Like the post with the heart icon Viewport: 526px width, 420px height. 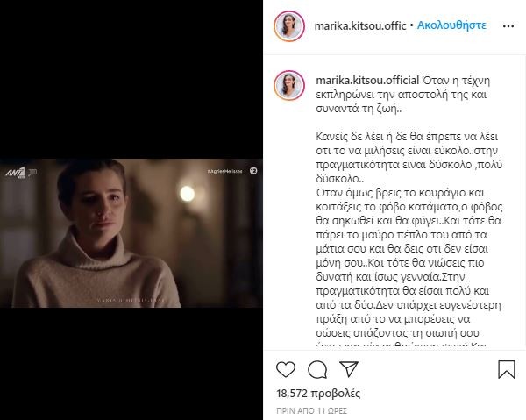[x=286, y=369]
